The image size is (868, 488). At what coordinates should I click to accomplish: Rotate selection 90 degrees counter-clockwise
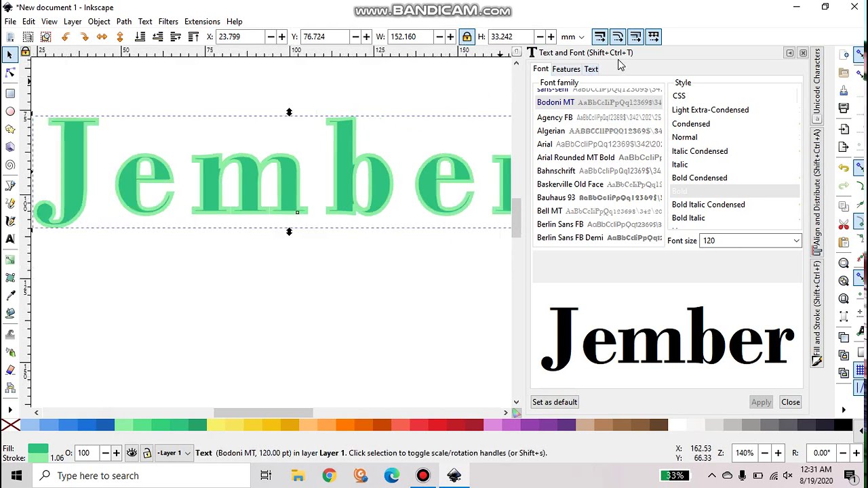tap(66, 37)
